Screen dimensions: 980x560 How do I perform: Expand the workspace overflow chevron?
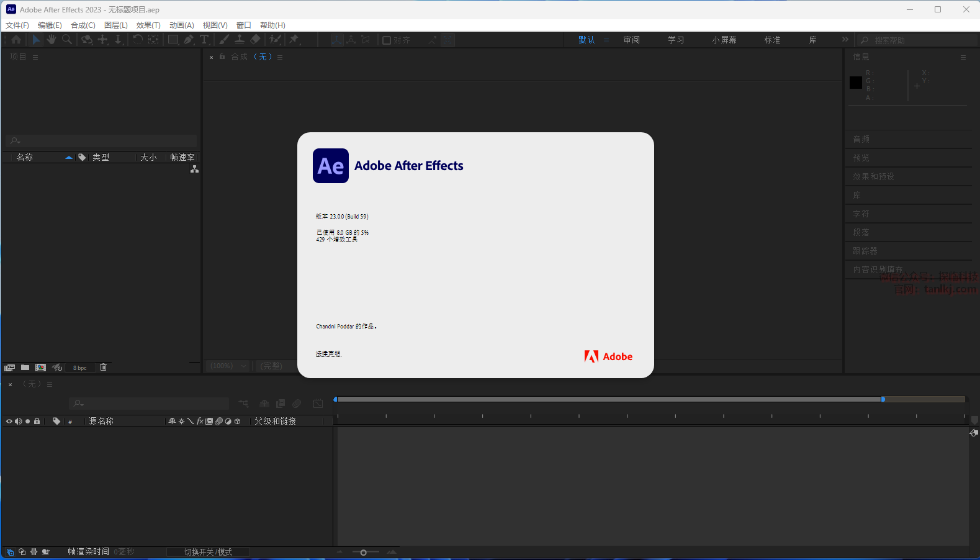(x=845, y=40)
